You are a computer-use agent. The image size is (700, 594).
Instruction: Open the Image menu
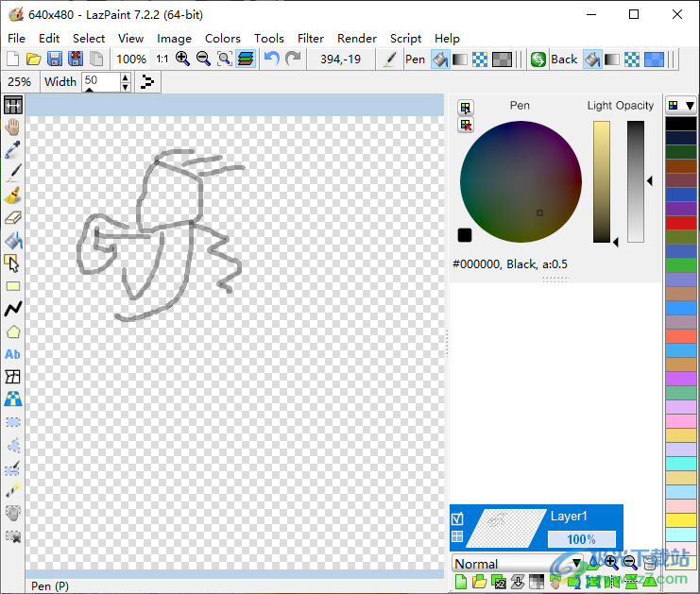174,39
